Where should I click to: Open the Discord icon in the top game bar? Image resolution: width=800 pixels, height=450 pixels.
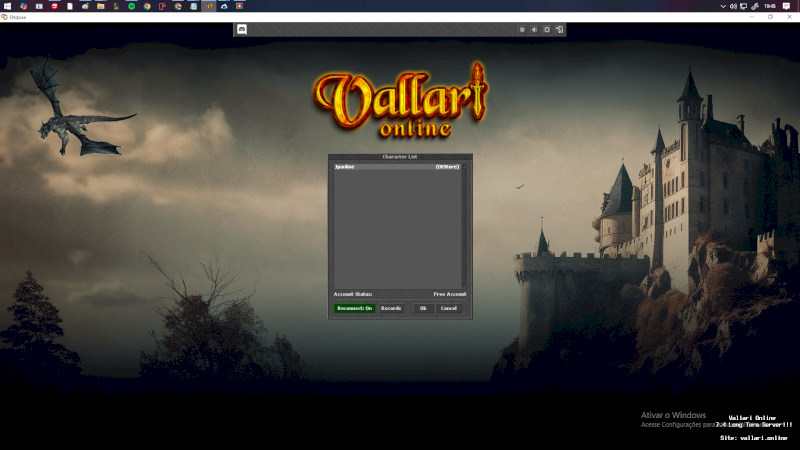242,30
